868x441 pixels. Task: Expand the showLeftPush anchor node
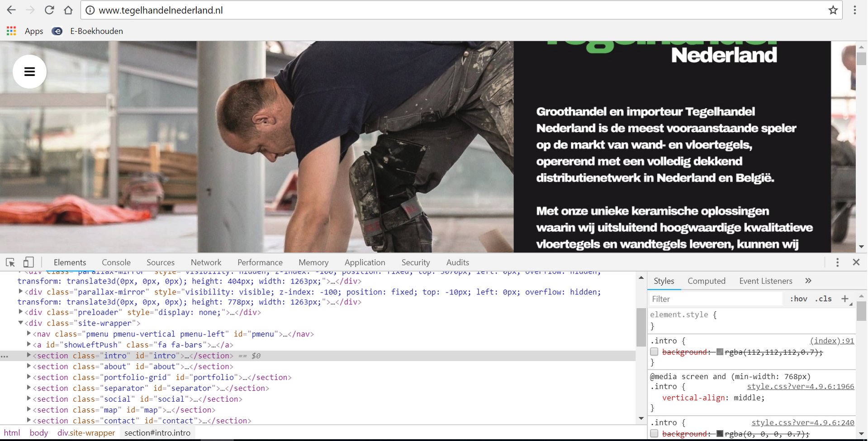coord(29,345)
